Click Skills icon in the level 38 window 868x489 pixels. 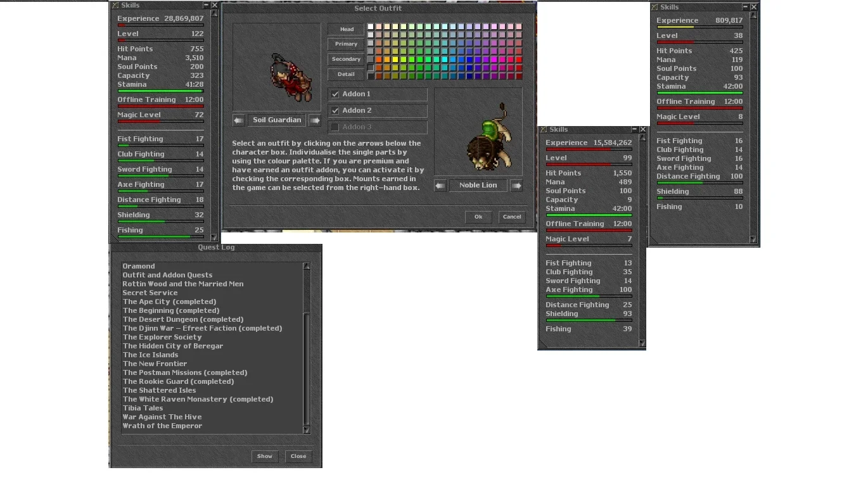pyautogui.click(x=654, y=7)
